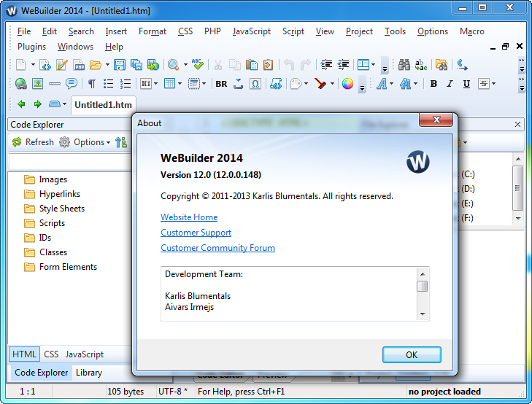Viewport: 532px width, 404px height.
Task: Open the Website Home link
Action: [x=189, y=217]
